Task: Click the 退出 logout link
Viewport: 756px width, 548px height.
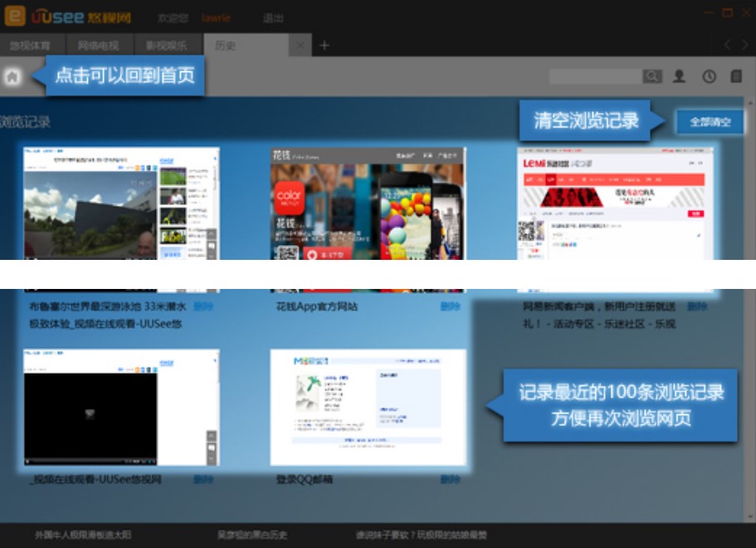Action: 273,18
